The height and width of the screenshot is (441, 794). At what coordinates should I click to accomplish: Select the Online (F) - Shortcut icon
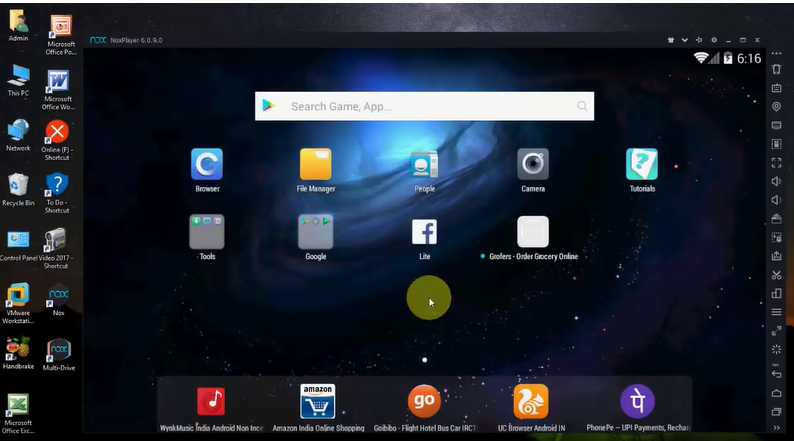click(x=57, y=140)
